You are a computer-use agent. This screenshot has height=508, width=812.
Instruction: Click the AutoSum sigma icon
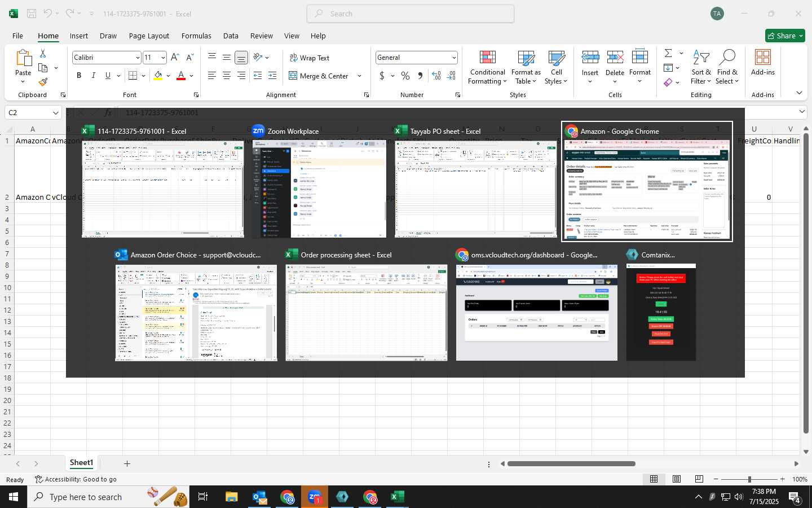coord(668,53)
